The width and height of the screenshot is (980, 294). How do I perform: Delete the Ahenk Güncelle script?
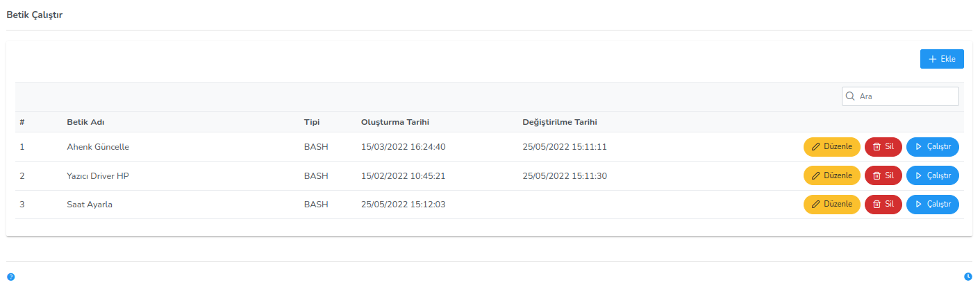point(883,147)
